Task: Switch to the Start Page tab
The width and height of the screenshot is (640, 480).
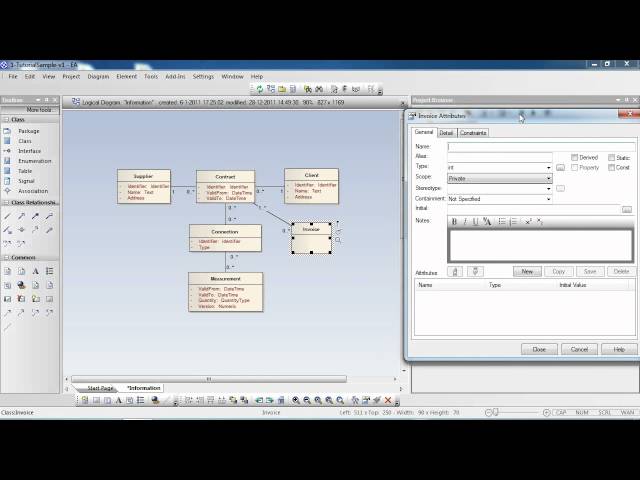Action: pyautogui.click(x=100, y=388)
